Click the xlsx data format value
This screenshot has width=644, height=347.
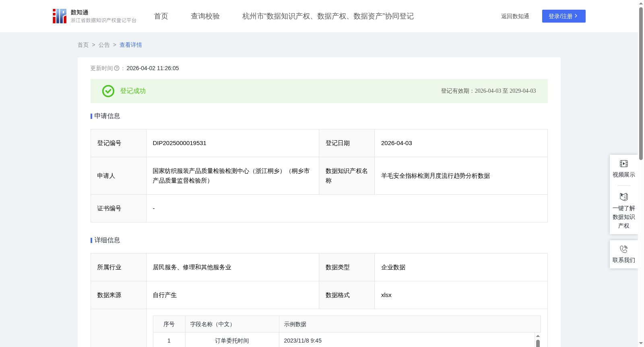click(x=386, y=295)
